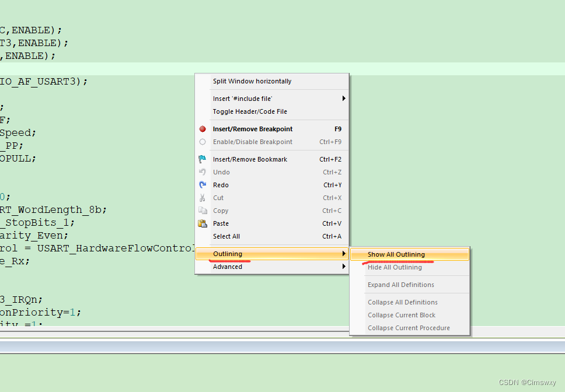Click the Paste clipboard icon
565x392 pixels.
click(x=203, y=223)
